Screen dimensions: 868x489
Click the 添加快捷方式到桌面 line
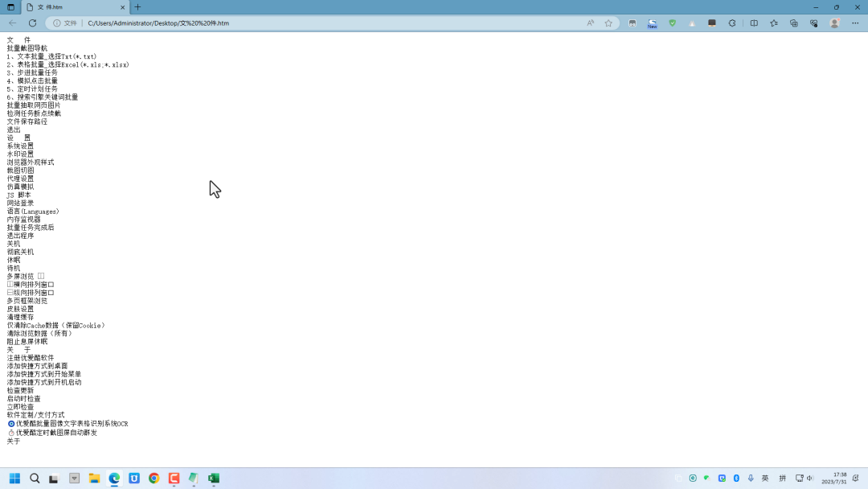(37, 366)
